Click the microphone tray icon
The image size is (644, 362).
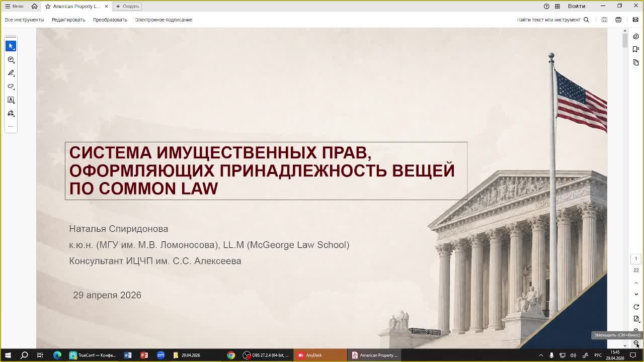point(551,355)
